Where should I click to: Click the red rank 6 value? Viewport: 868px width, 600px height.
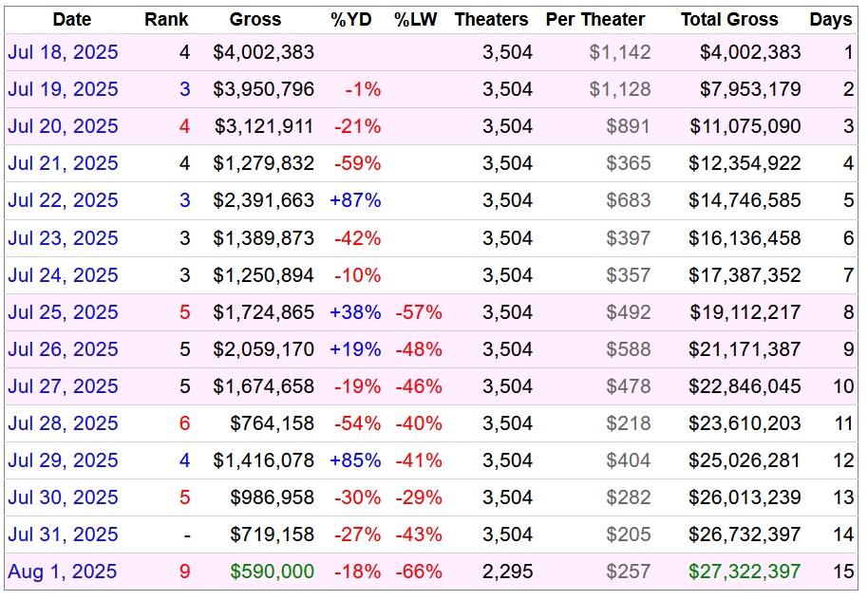(x=185, y=424)
